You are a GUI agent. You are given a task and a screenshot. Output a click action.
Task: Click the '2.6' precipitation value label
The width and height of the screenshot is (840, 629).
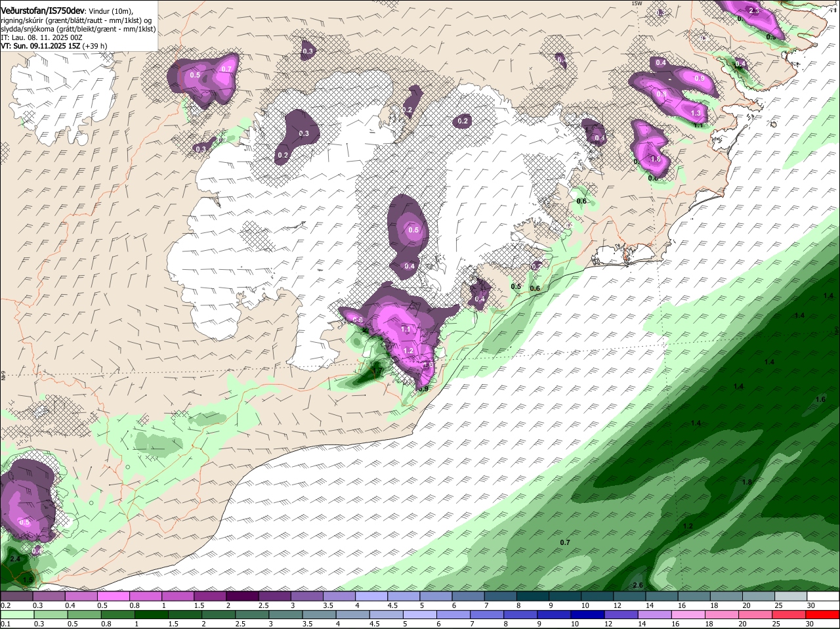point(637,585)
